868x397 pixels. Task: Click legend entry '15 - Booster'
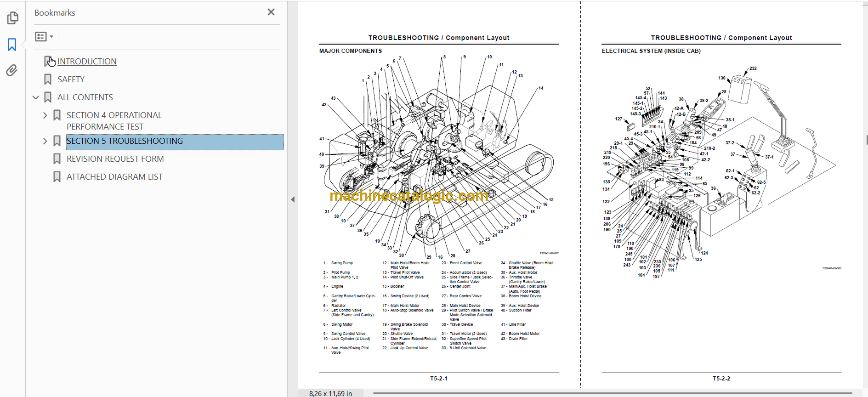click(393, 286)
